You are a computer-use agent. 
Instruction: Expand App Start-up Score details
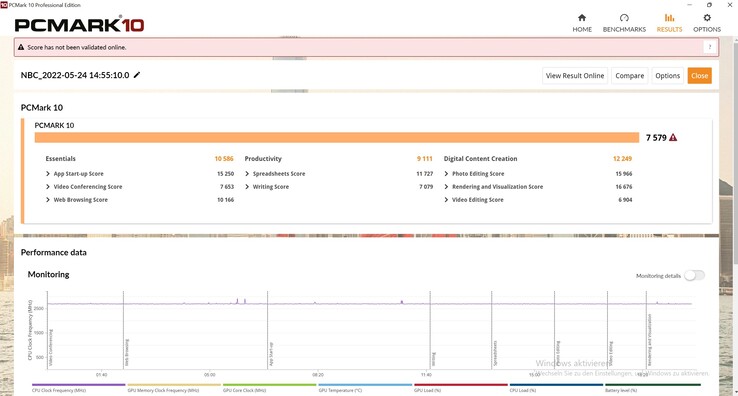[x=48, y=174]
